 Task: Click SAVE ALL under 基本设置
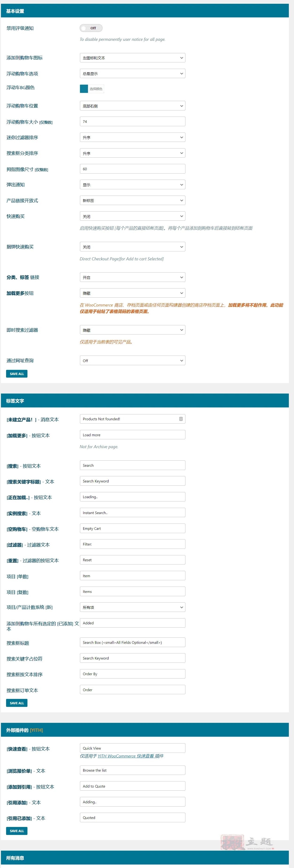17,374
